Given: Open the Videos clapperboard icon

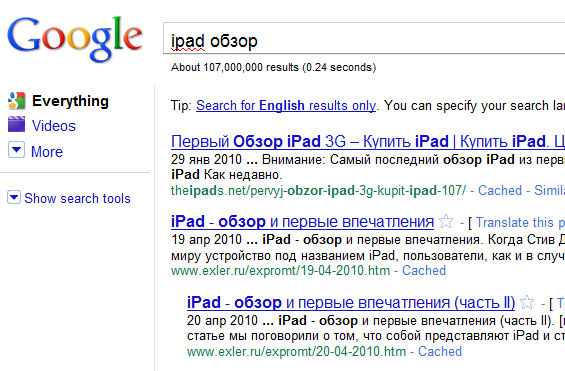Looking at the screenshot, I should click(x=17, y=124).
